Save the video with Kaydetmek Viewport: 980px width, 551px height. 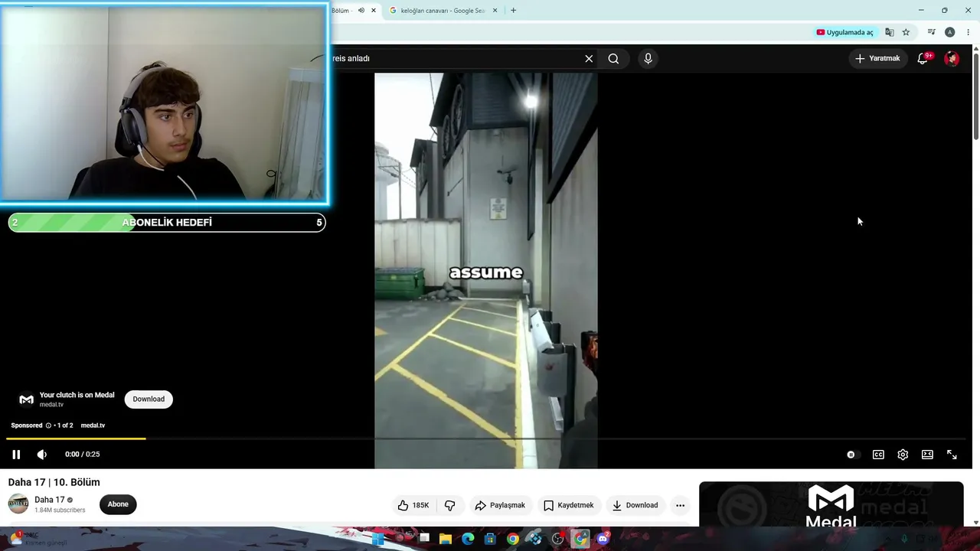pos(569,505)
